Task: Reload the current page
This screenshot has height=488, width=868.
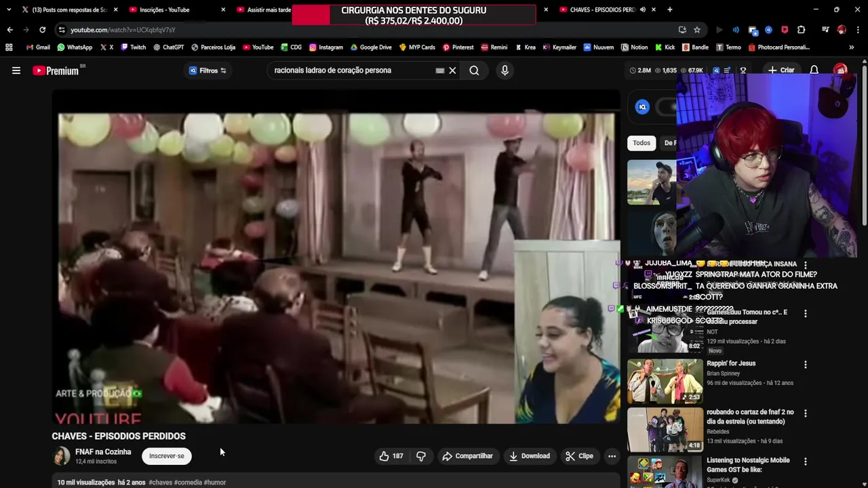Action: click(42, 30)
